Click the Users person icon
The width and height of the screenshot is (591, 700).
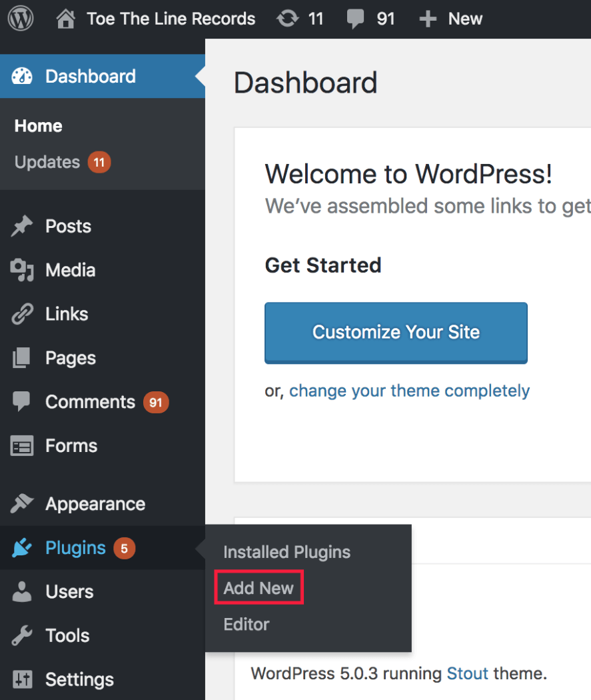click(x=22, y=591)
